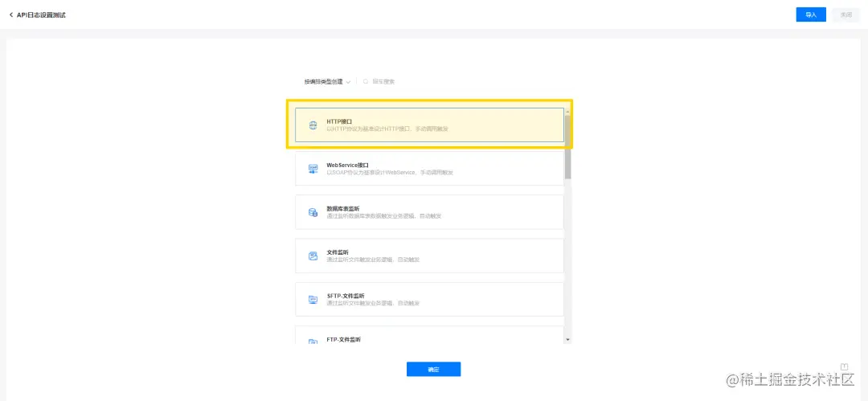Click description 通过监听数据库表数据触发业务逻辑
The width and height of the screenshot is (868, 401).
click(x=383, y=216)
